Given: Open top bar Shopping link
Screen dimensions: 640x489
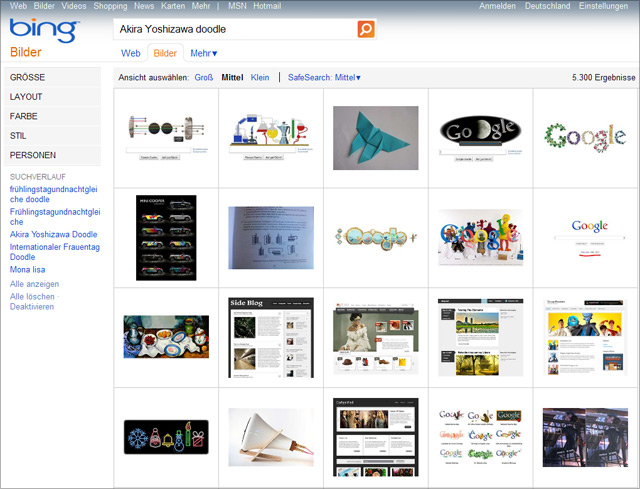Looking at the screenshot, I should coord(110,6).
